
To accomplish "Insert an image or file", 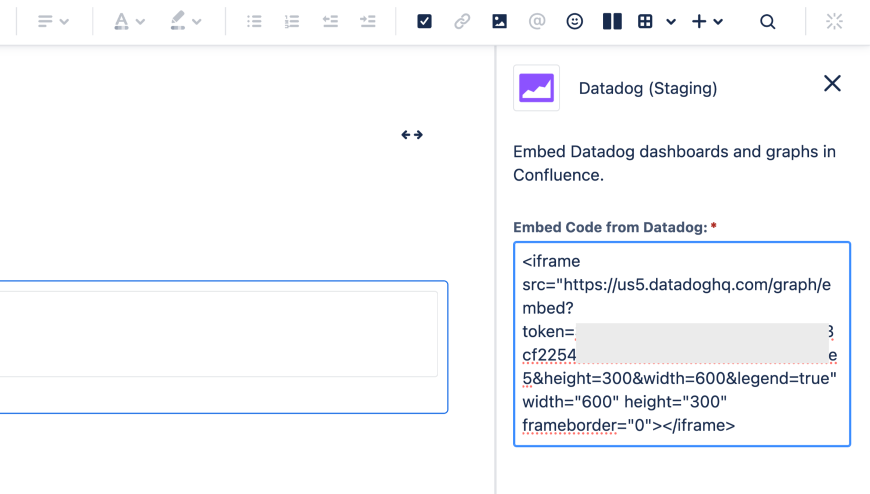I will [x=499, y=21].
